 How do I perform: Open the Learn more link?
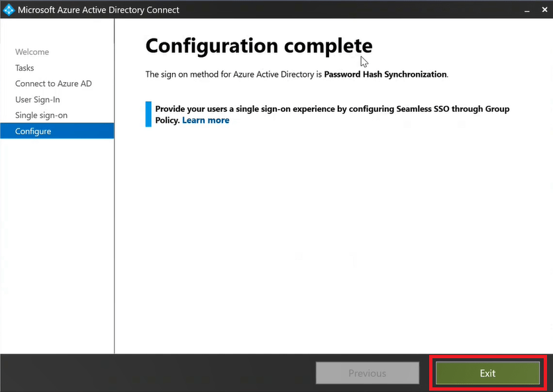(x=205, y=121)
